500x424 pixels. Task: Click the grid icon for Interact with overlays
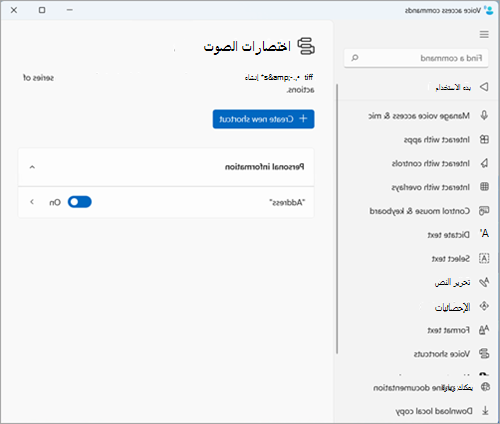484,187
